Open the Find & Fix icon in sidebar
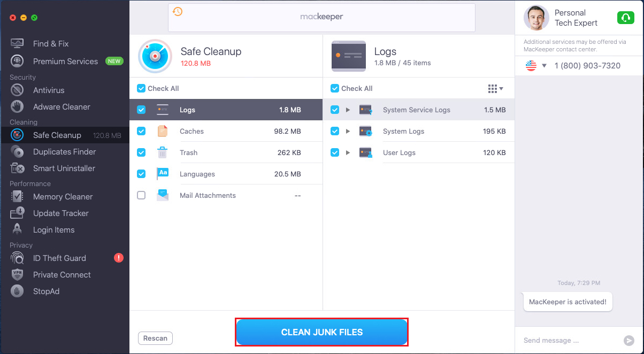644x354 pixels. [17, 43]
